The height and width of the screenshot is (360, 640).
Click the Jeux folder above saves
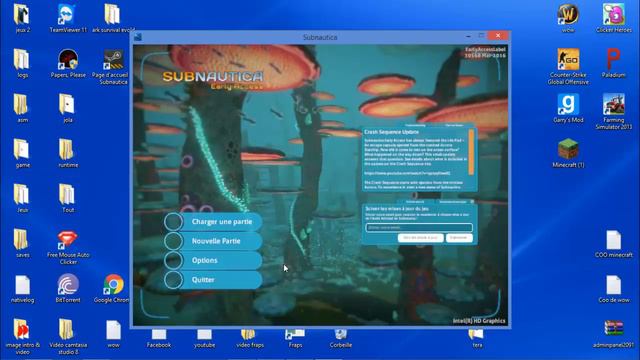tap(22, 194)
